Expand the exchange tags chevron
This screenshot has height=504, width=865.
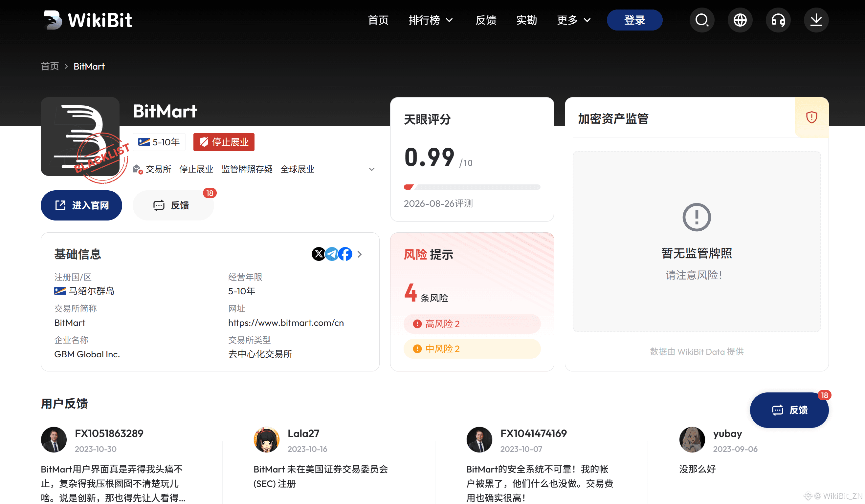(371, 169)
